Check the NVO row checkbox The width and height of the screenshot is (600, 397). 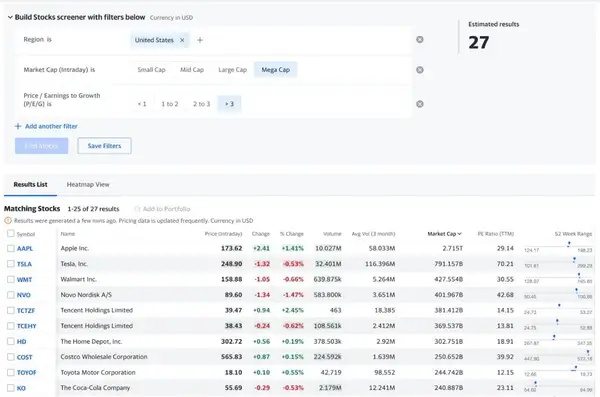point(11,295)
